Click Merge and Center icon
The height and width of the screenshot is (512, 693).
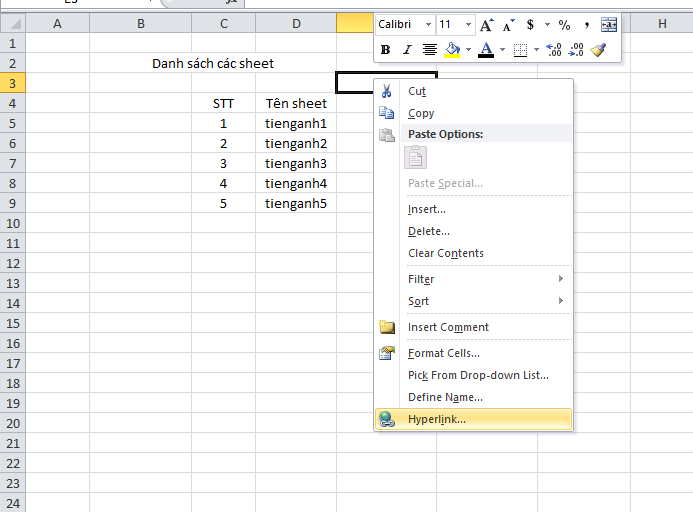click(x=609, y=25)
